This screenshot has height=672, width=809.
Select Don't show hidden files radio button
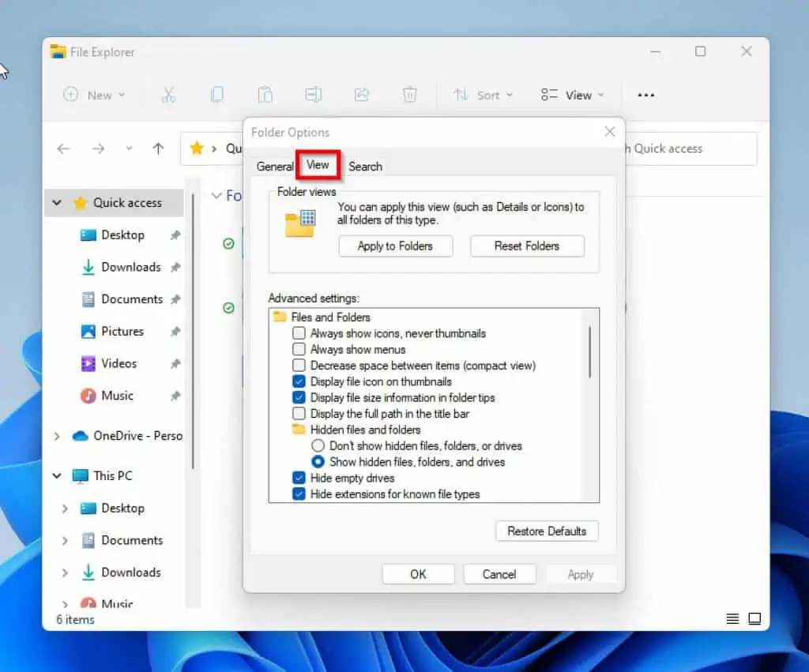click(x=318, y=446)
